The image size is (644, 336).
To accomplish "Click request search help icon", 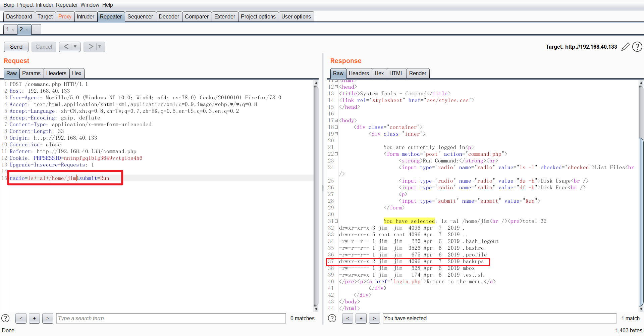I will pos(5,318).
